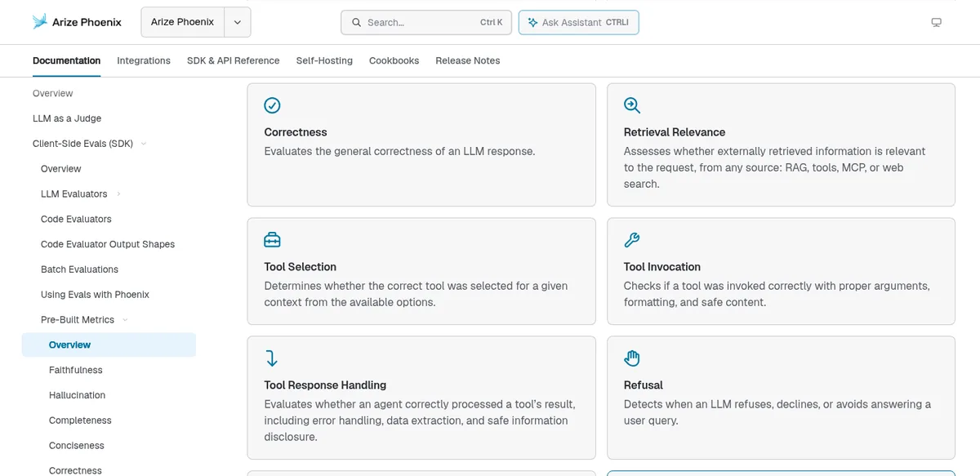This screenshot has height=476, width=980.
Task: Click LLM Evaluators sidebar label
Action: click(74, 194)
